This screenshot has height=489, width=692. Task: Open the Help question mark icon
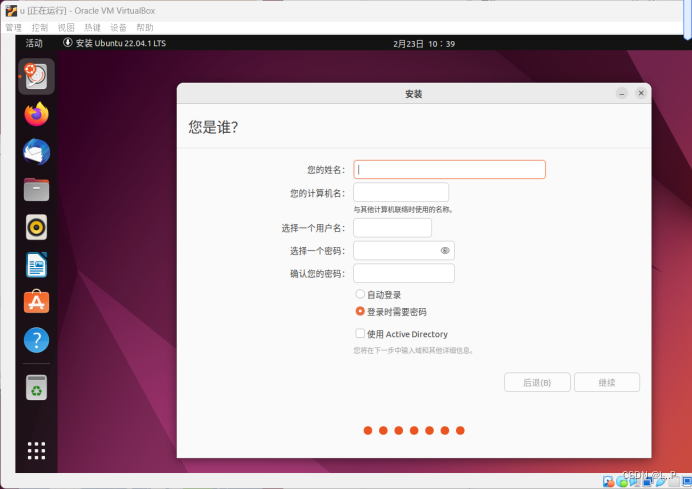(x=36, y=340)
